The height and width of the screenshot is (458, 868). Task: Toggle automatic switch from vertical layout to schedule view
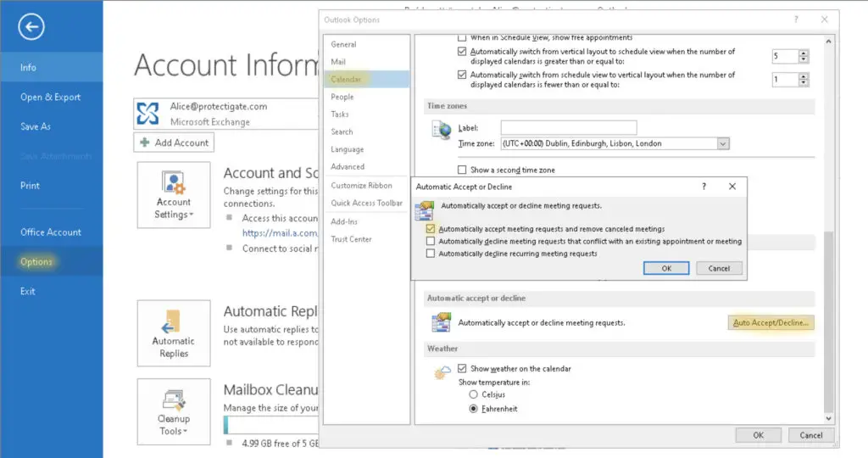point(462,52)
